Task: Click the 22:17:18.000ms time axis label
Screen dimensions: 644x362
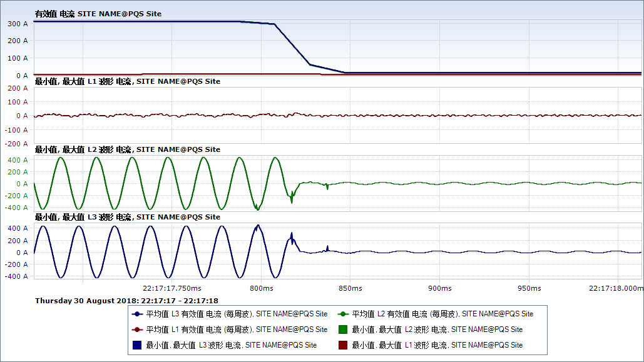Action: tap(616, 288)
